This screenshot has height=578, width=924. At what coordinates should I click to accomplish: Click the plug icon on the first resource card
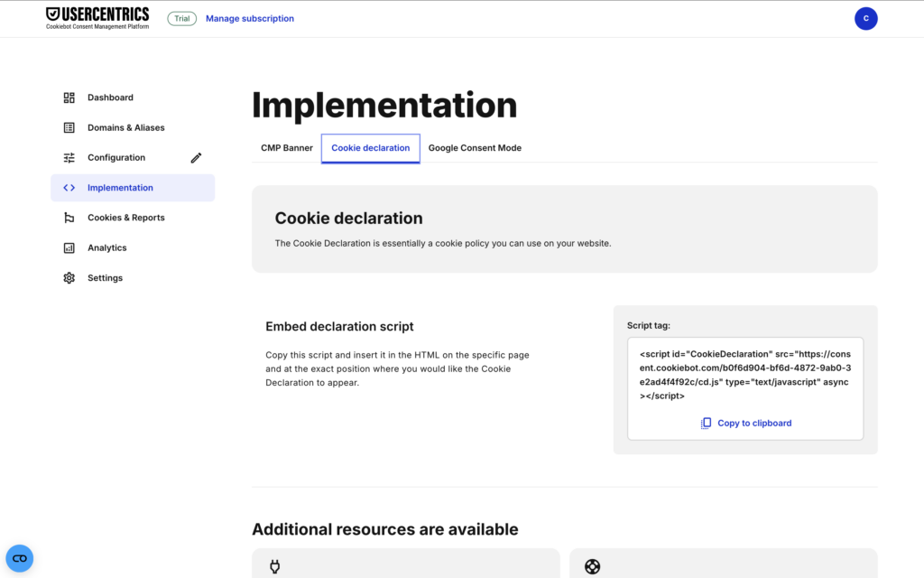coord(274,566)
